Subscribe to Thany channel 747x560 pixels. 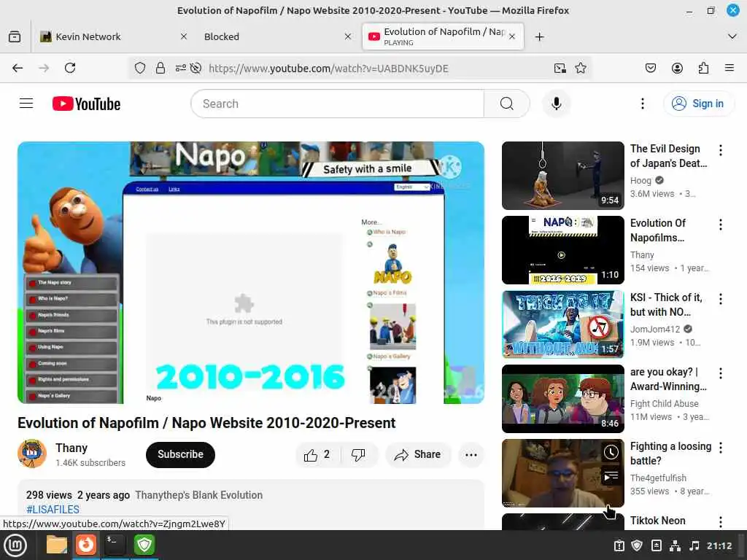(x=181, y=455)
